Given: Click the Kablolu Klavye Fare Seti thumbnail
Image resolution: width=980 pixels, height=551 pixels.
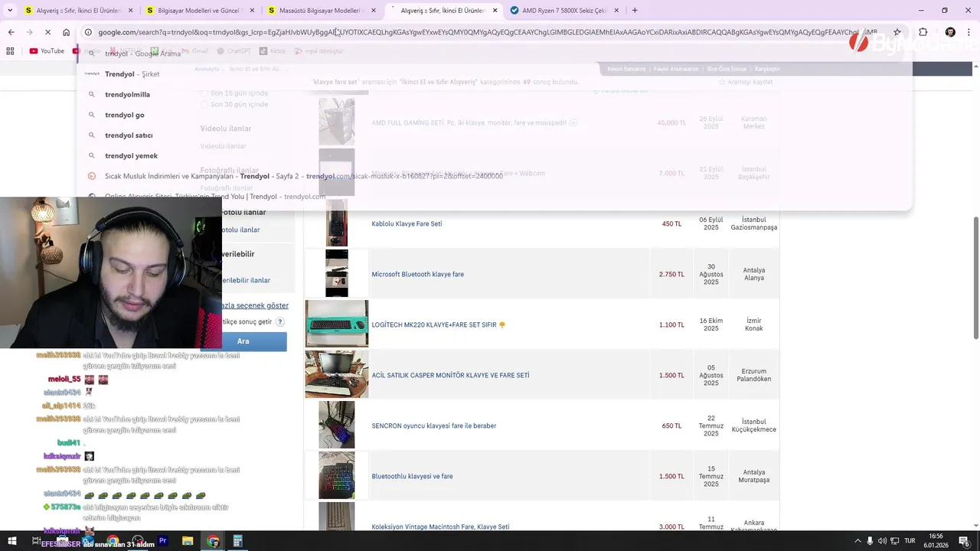Looking at the screenshot, I should tap(337, 223).
